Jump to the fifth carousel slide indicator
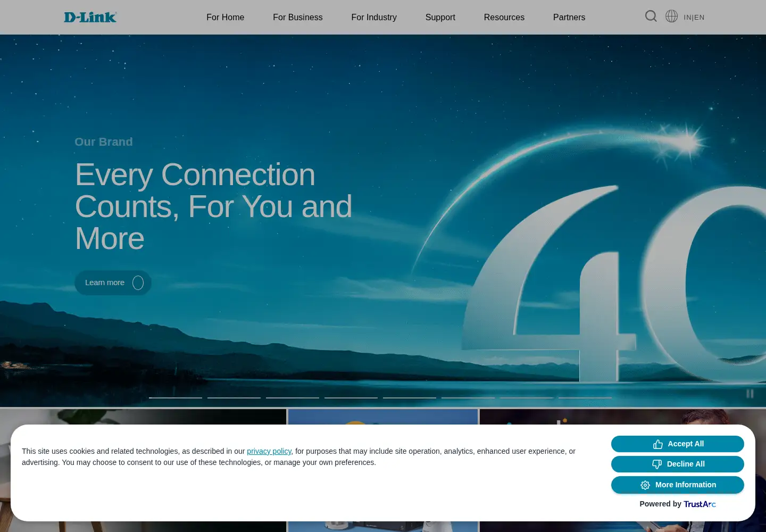The width and height of the screenshot is (766, 532). click(x=410, y=397)
